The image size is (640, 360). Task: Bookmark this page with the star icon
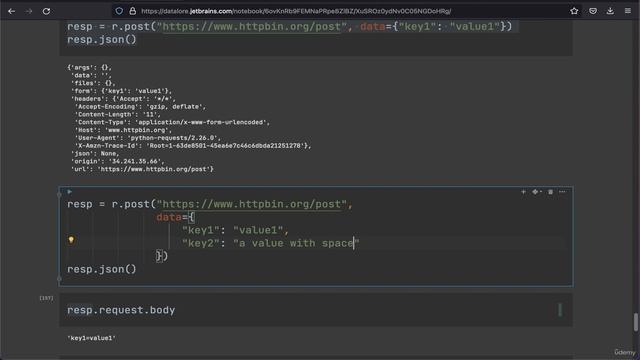coord(574,11)
